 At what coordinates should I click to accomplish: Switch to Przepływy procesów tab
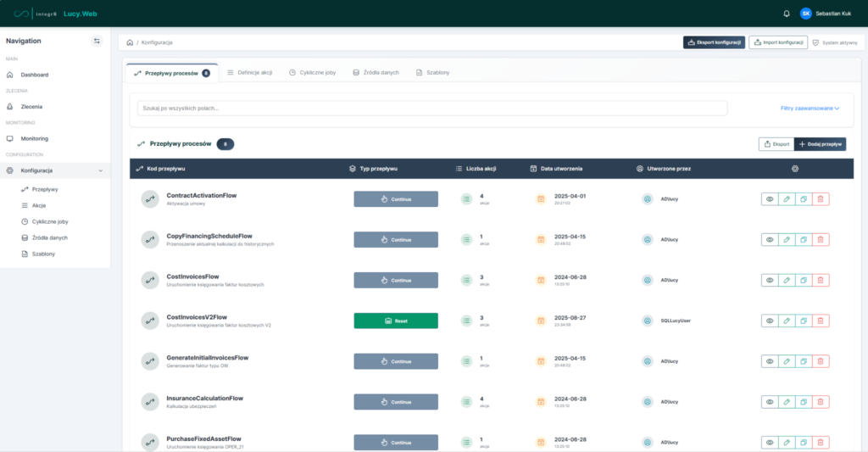click(x=172, y=73)
